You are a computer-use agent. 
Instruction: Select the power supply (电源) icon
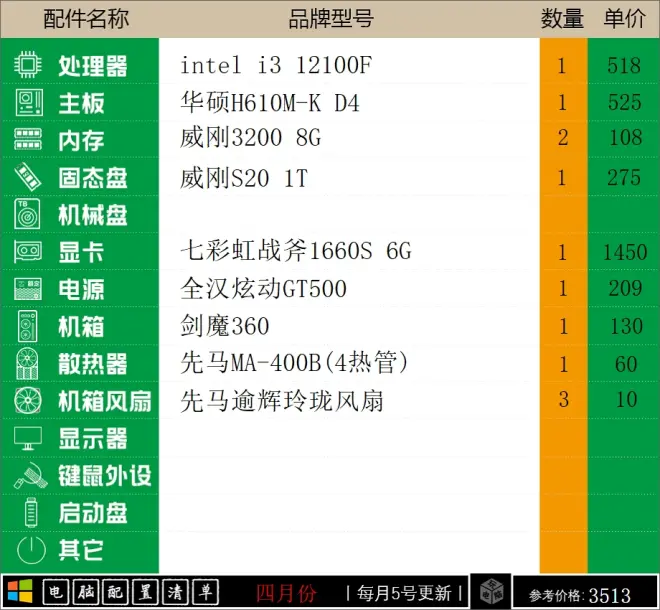point(27,289)
